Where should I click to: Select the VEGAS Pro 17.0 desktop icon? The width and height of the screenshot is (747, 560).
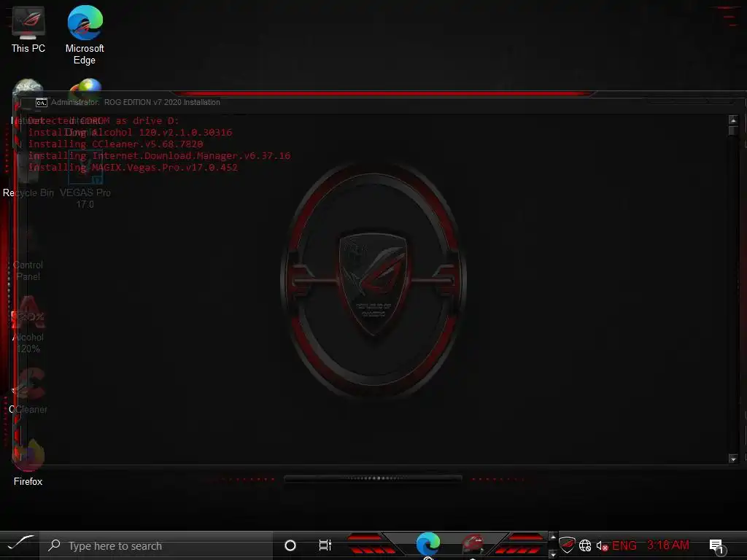[85, 180]
